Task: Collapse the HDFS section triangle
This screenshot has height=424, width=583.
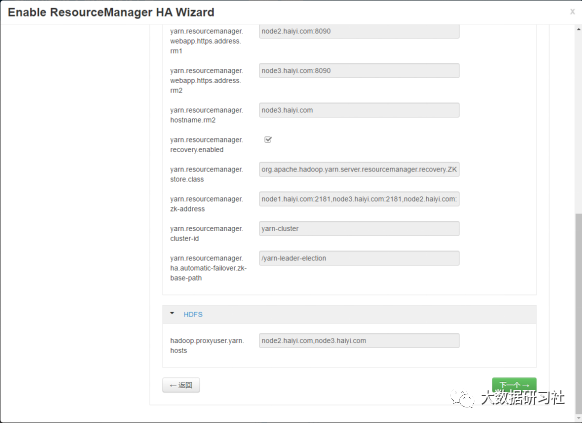Action: pyautogui.click(x=172, y=314)
